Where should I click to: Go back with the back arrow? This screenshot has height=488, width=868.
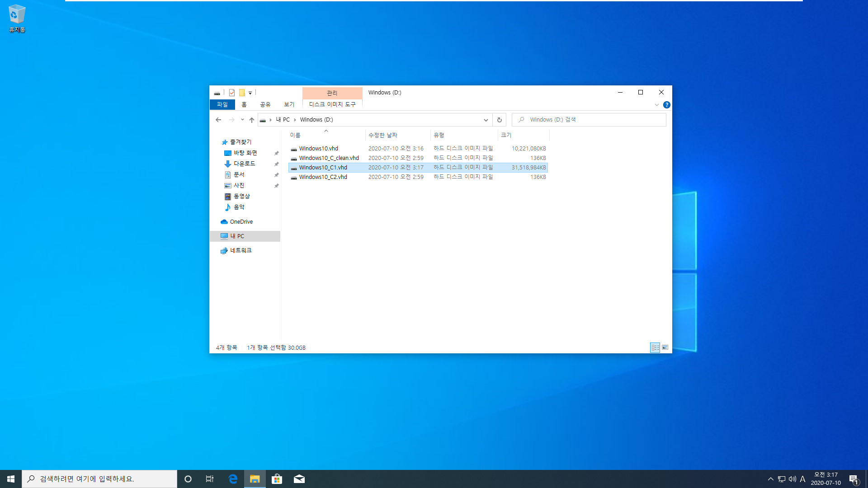point(218,120)
